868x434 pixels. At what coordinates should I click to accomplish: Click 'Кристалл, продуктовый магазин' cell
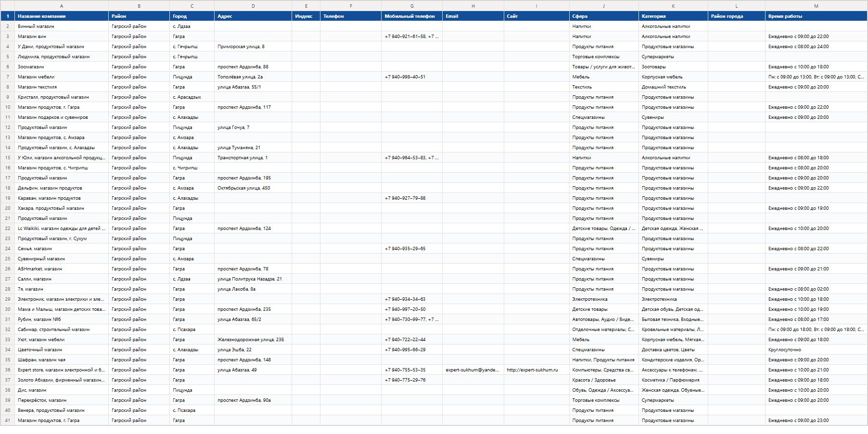pyautogui.click(x=62, y=97)
